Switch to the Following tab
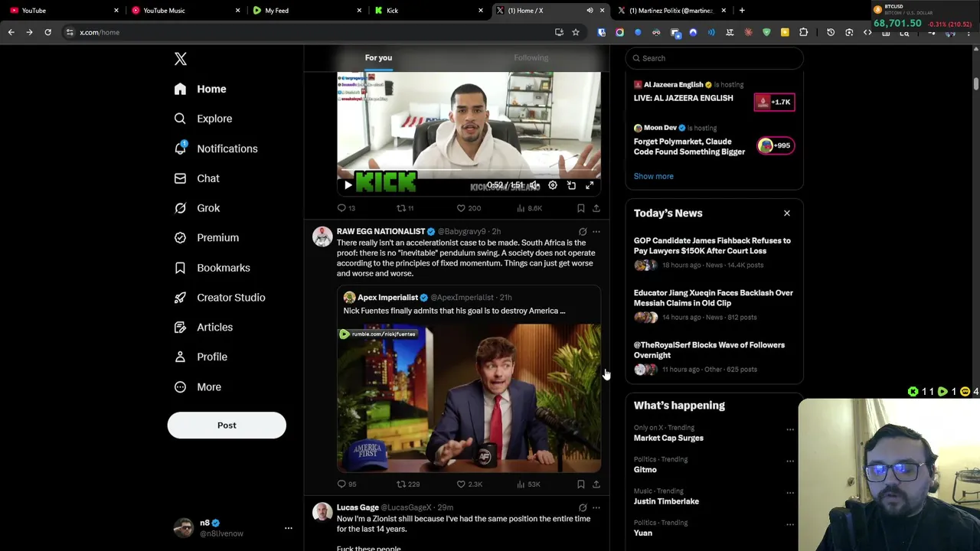980x551 pixels. [x=531, y=57]
